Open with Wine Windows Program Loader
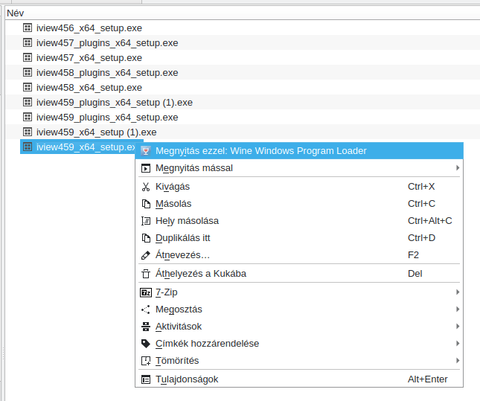 point(299,151)
